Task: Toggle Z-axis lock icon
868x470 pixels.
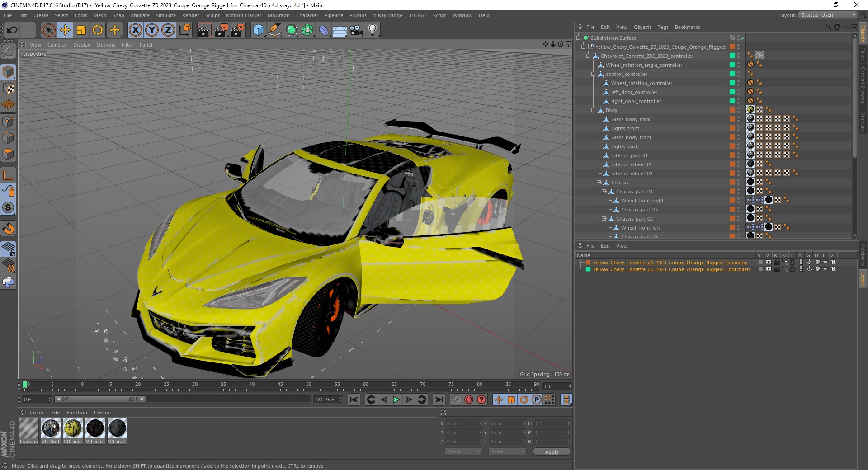Action: [x=168, y=30]
